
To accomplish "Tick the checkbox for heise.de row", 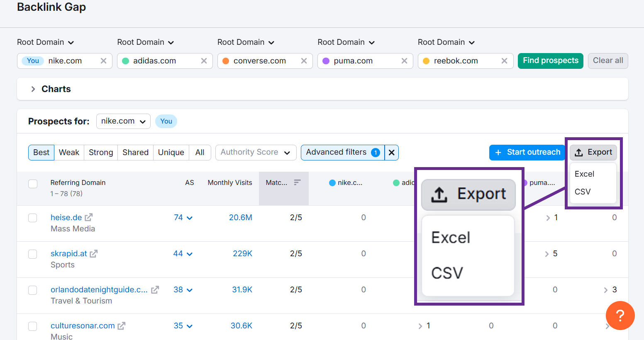I will click(33, 218).
